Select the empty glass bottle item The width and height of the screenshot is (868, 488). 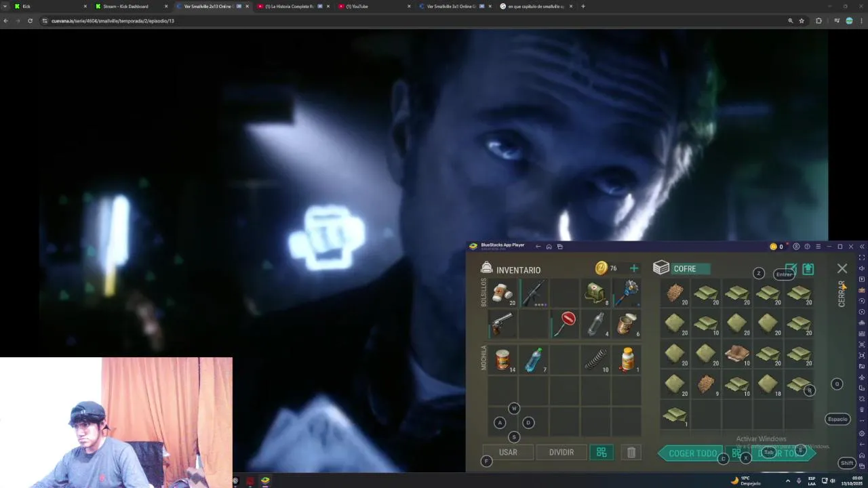[x=596, y=324]
